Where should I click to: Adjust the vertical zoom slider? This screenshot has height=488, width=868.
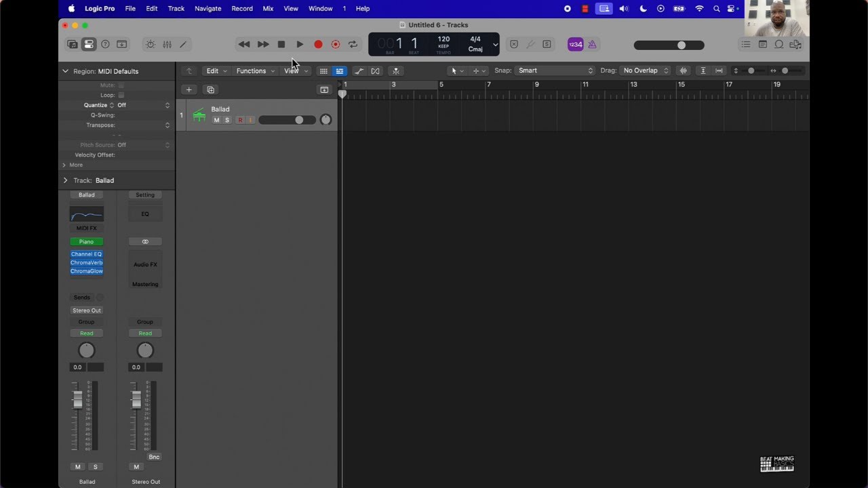(751, 71)
